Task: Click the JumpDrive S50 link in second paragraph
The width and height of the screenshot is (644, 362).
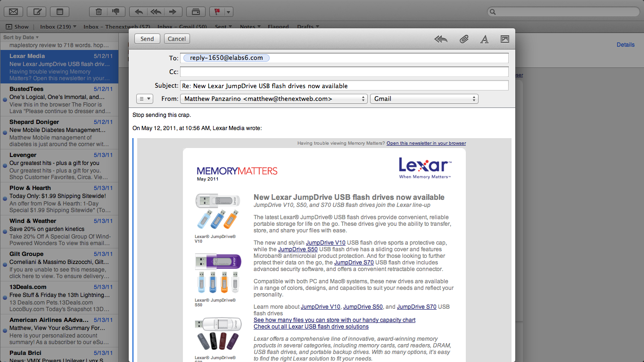Action: pyautogui.click(x=298, y=249)
